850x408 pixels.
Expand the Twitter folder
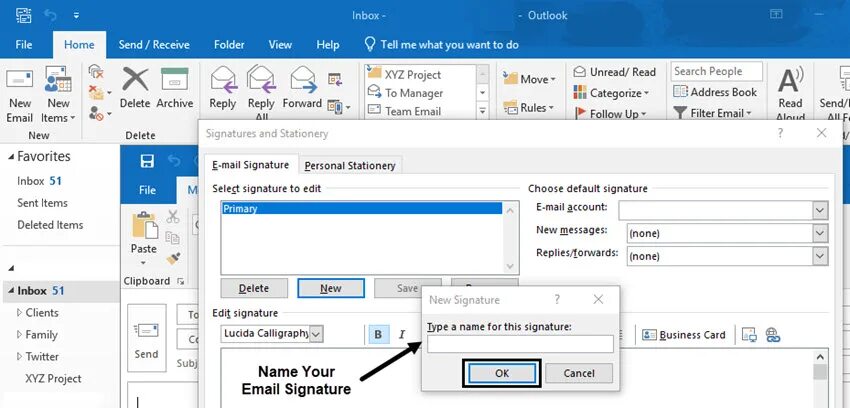pos(20,357)
